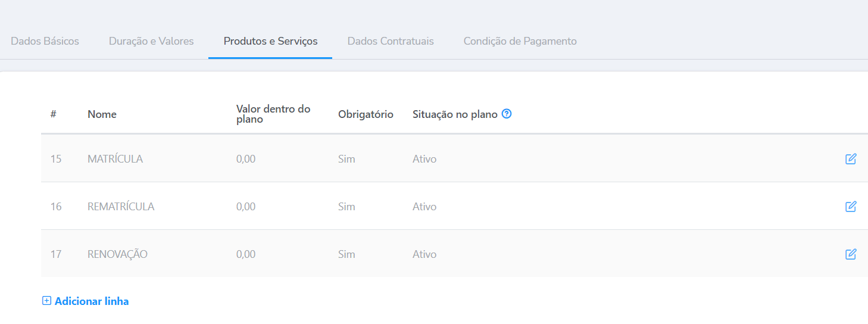This screenshot has width=868, height=324.
Task: Click the REMATRÍCULA product name
Action: point(121,207)
